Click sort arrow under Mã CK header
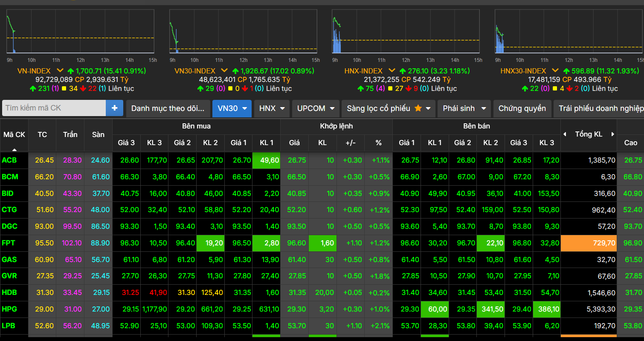The image size is (644, 341). point(15,149)
